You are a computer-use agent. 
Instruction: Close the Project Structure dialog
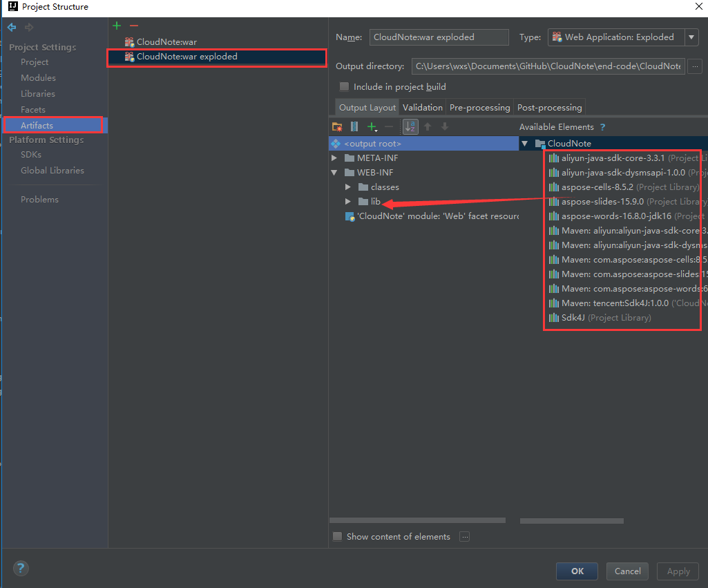(698, 6)
